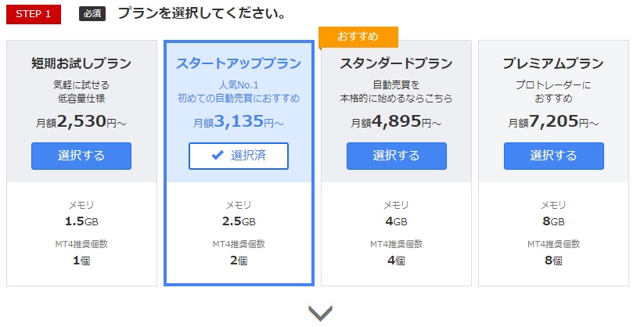644x327 pixels.
Task: Click the プレミアムプラン plan title
Action: click(553, 63)
